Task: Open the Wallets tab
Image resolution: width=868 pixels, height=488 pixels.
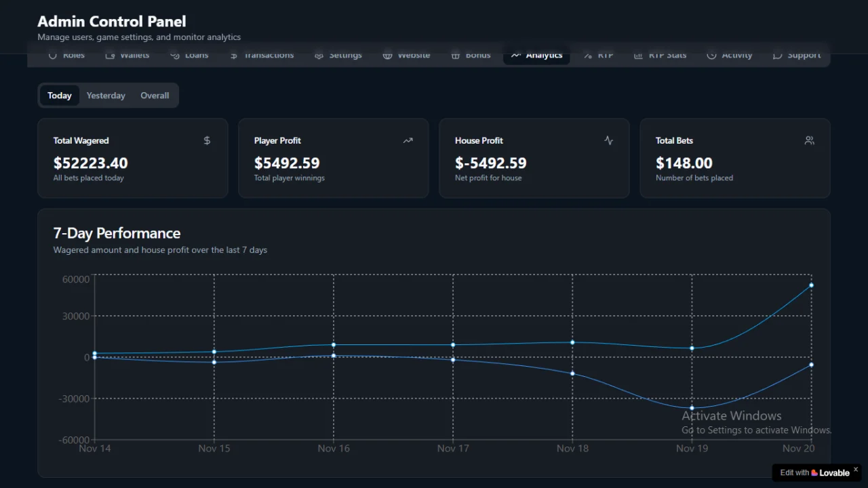Action: pyautogui.click(x=127, y=56)
